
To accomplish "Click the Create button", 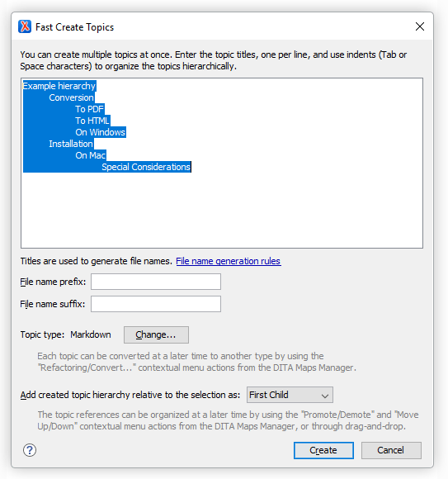I will pos(323,450).
